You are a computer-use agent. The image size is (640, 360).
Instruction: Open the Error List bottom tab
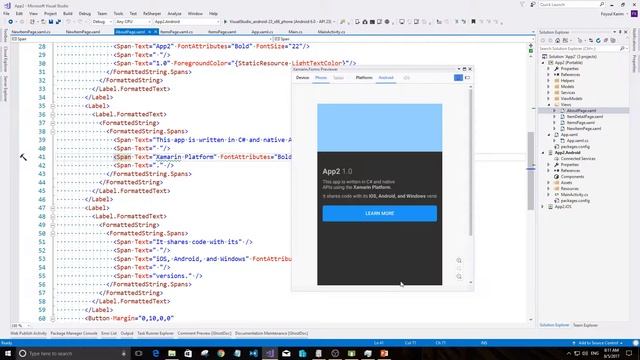[x=109, y=333]
